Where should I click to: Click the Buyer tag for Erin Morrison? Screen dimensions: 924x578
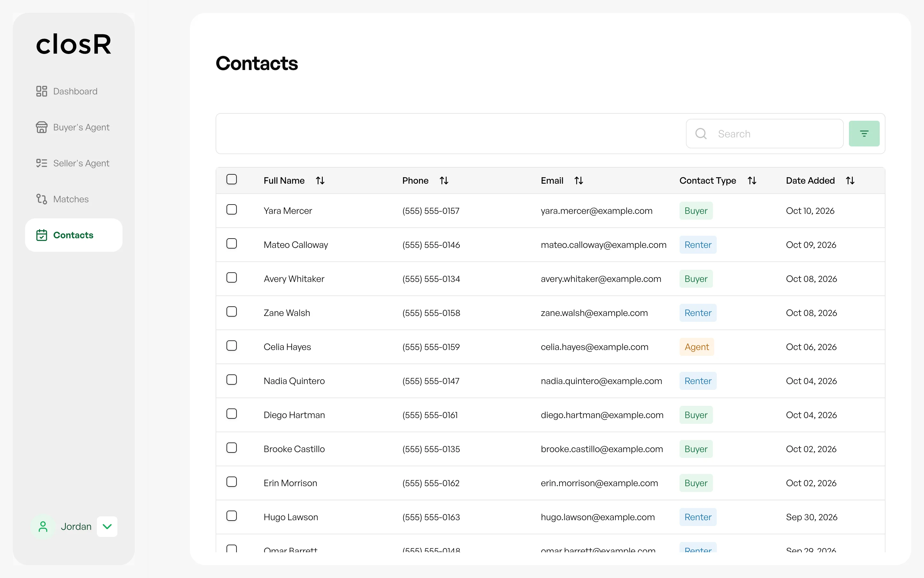696,483
